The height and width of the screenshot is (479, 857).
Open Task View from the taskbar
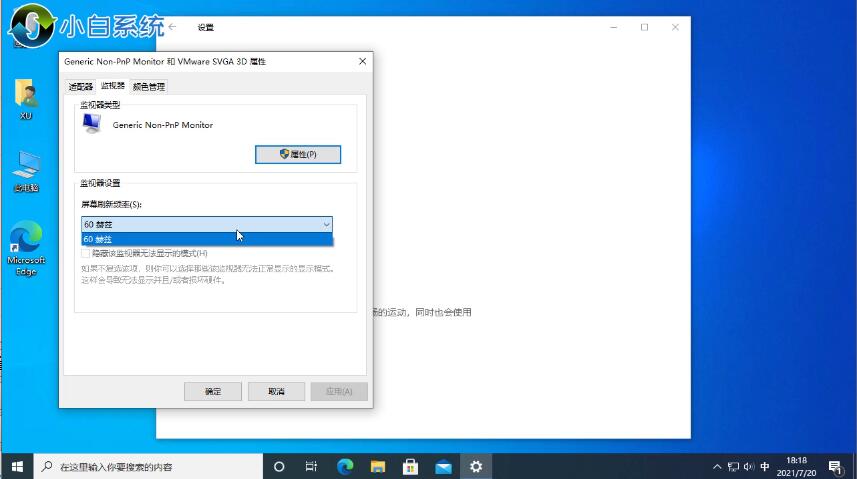point(311,466)
